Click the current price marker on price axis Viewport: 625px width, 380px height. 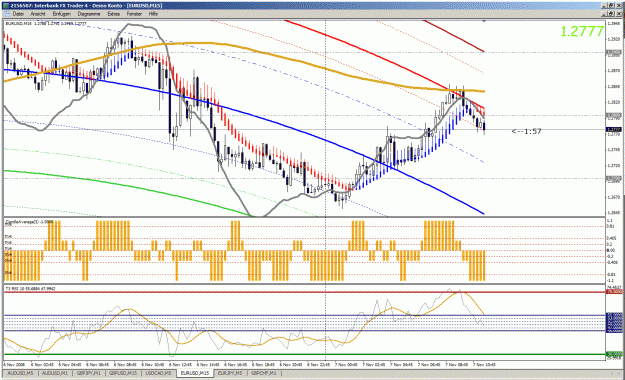tap(614, 130)
